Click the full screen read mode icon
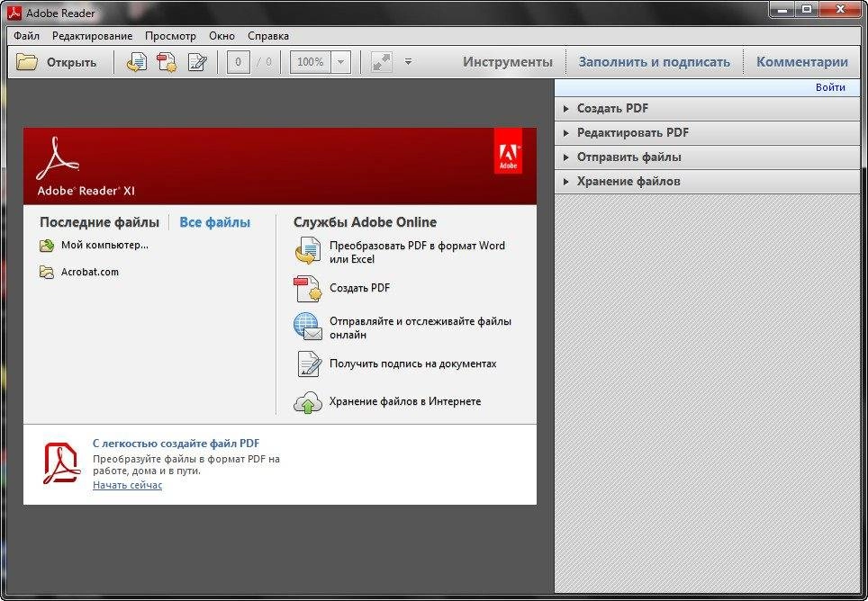The image size is (868, 601). click(382, 62)
